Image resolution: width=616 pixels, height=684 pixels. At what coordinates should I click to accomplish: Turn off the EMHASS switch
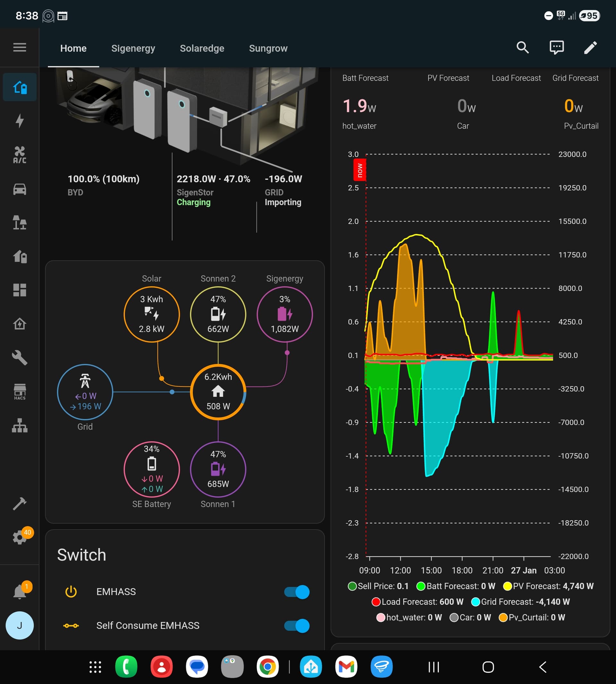(296, 592)
